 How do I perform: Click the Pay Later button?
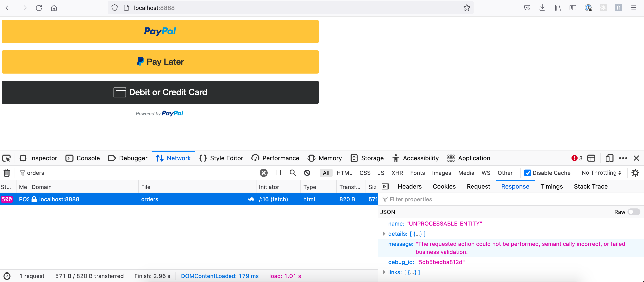tap(160, 62)
